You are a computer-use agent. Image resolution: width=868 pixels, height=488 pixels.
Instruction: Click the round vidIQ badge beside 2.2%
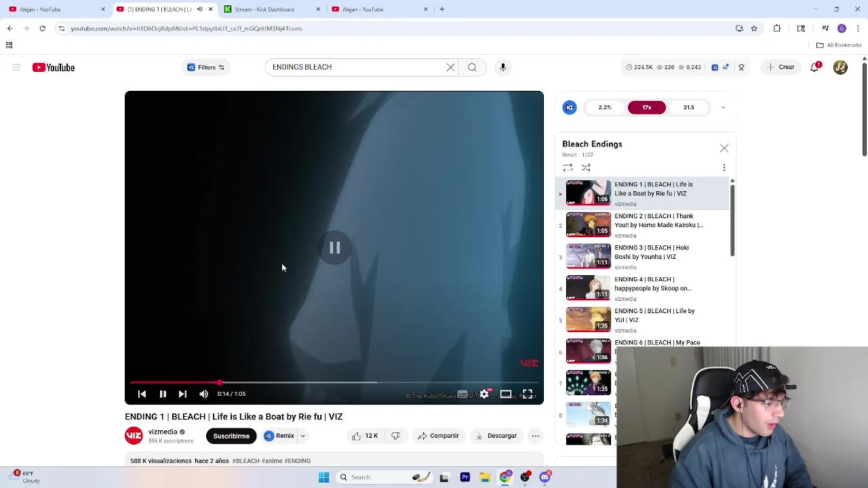570,107
